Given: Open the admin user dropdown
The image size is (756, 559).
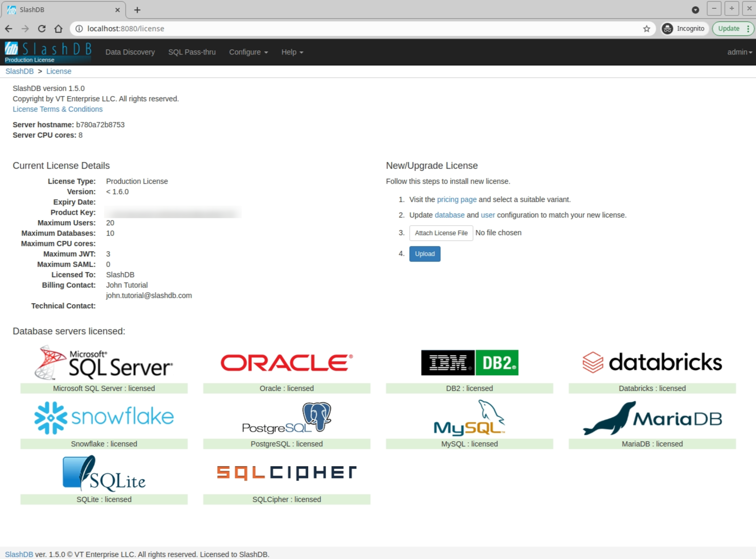Looking at the screenshot, I should 739,52.
